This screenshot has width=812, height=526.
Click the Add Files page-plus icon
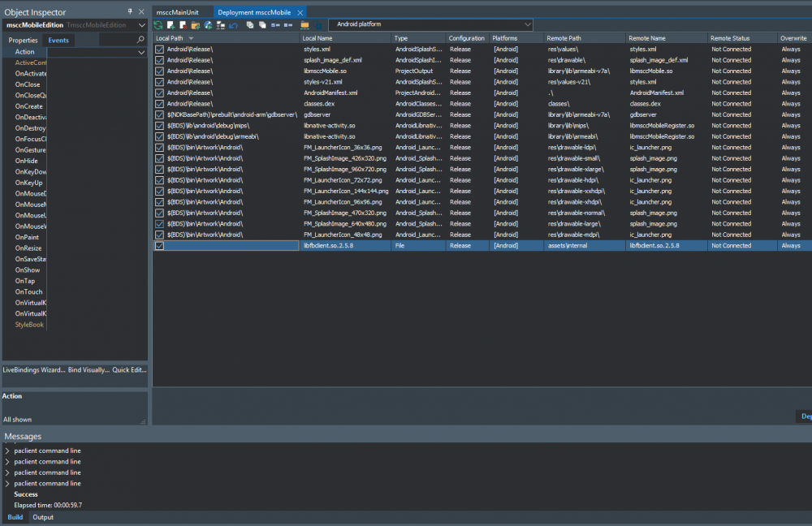[x=171, y=25]
